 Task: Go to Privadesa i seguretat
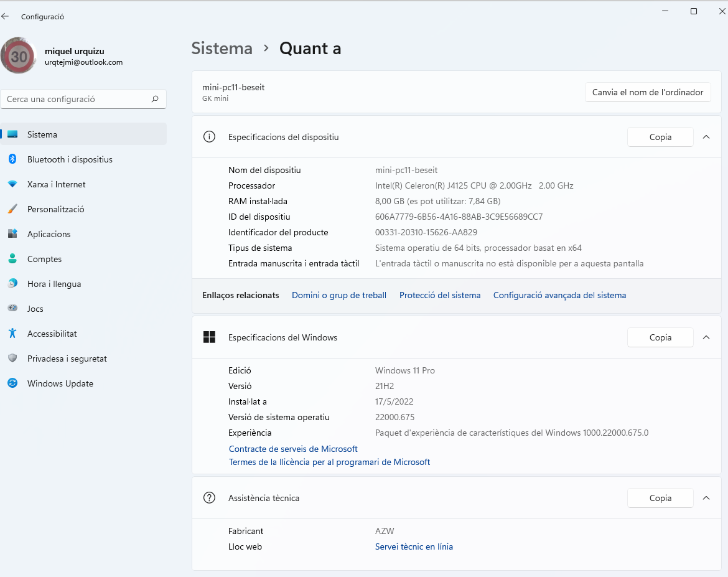click(x=83, y=358)
